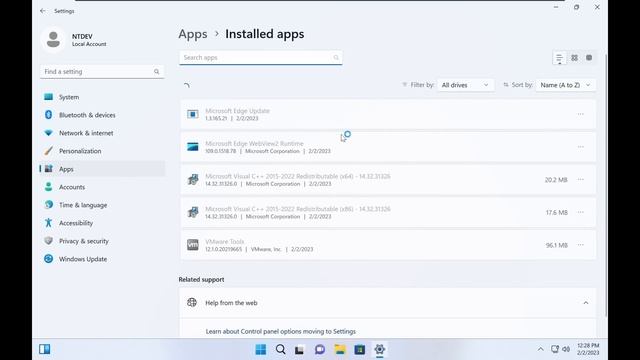
Task: Click the Search apps field
Action: click(260, 58)
